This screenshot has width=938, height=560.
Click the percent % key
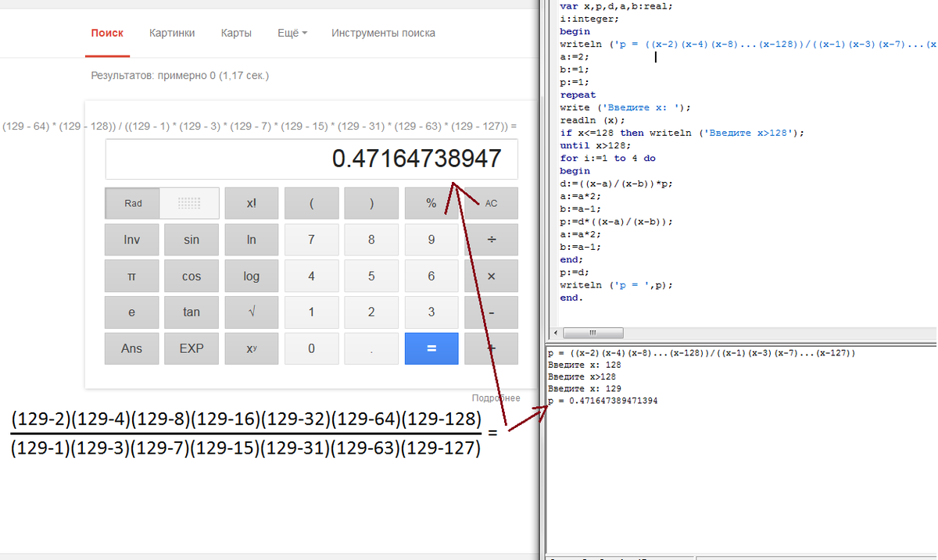[431, 203]
